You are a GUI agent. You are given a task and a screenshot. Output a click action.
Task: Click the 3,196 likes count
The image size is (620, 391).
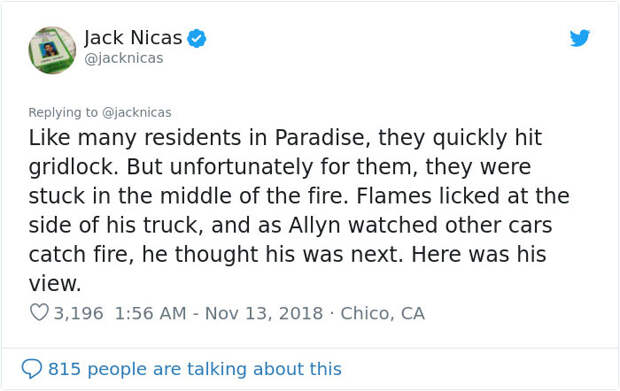(x=78, y=313)
